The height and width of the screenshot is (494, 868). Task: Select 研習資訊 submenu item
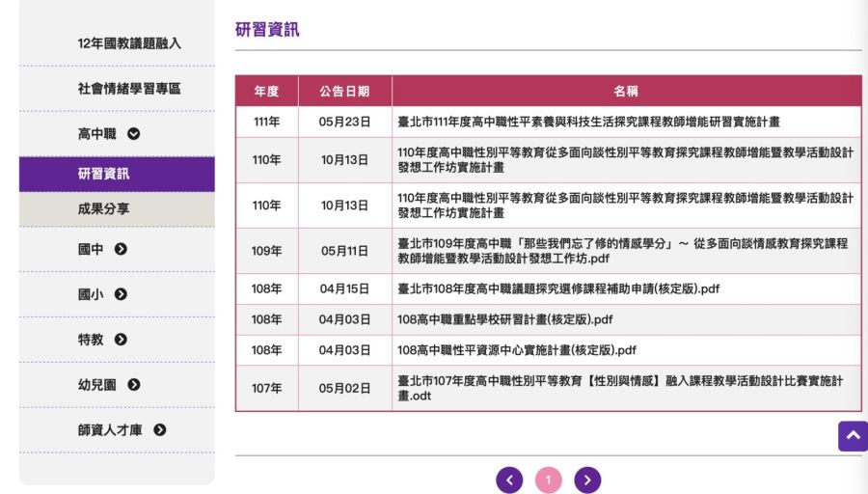point(117,174)
